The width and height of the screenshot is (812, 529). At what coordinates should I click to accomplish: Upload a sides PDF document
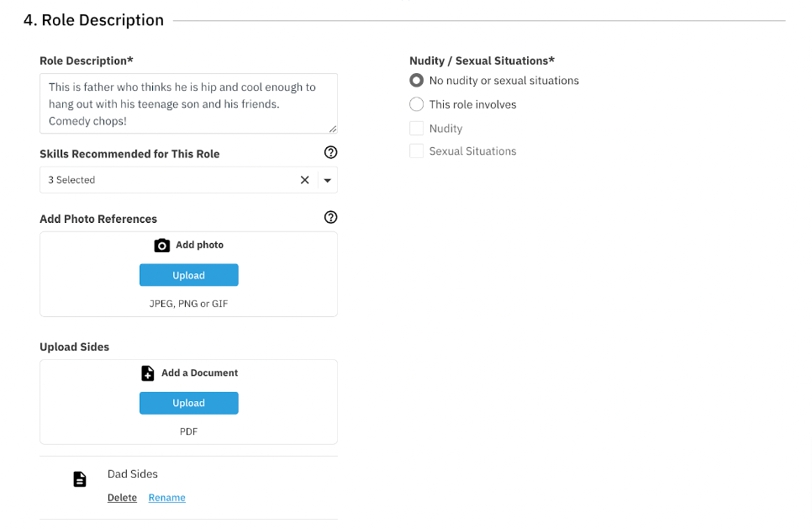tap(188, 403)
